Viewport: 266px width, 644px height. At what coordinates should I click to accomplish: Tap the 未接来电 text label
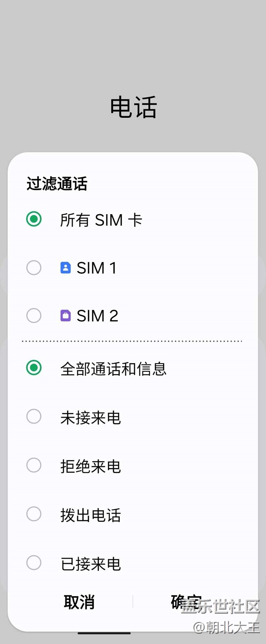(90, 418)
